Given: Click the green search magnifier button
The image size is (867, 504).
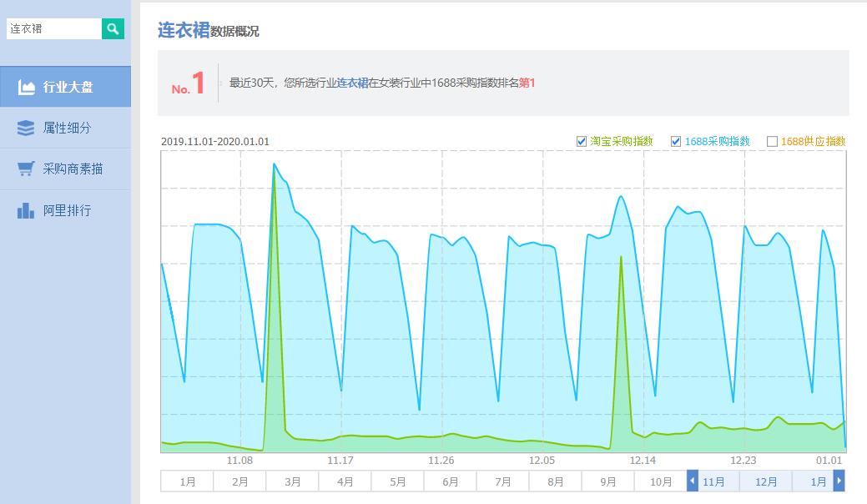Looking at the screenshot, I should [x=113, y=28].
